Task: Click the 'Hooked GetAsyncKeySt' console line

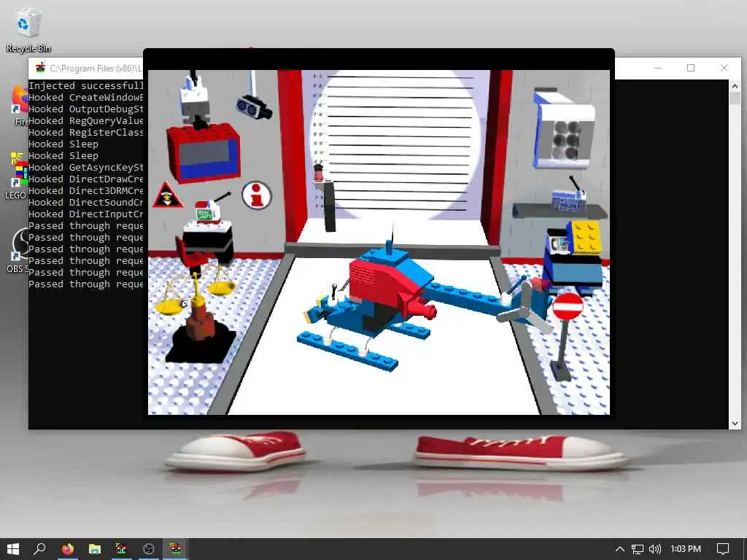Action: (86, 167)
